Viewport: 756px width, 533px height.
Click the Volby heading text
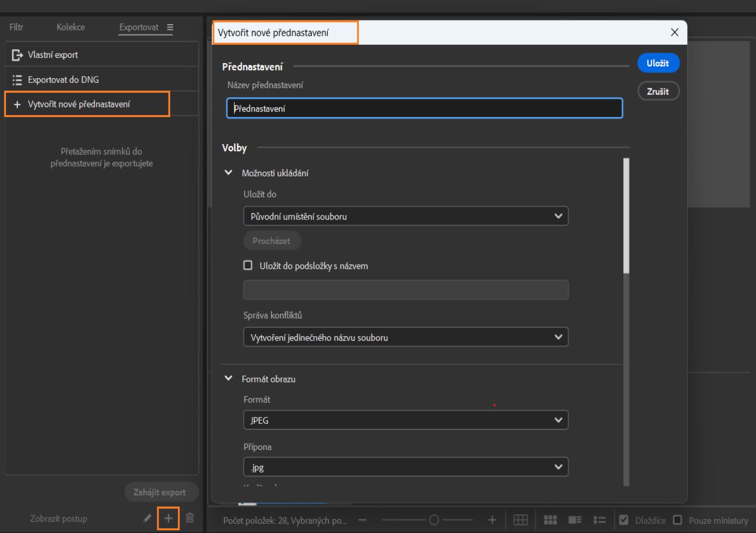pos(235,148)
